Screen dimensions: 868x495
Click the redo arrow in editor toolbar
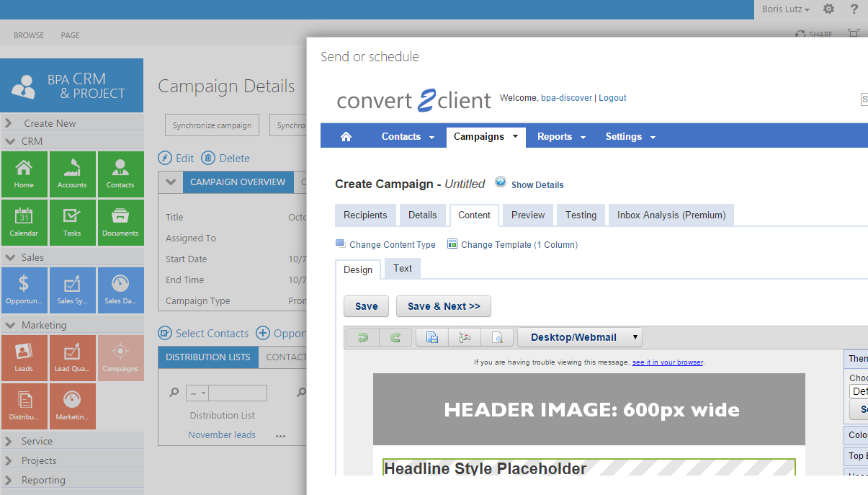tap(395, 337)
